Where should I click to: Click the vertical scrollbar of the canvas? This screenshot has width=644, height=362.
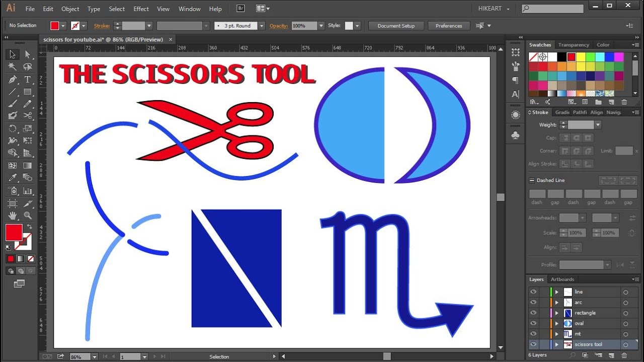coord(501,198)
